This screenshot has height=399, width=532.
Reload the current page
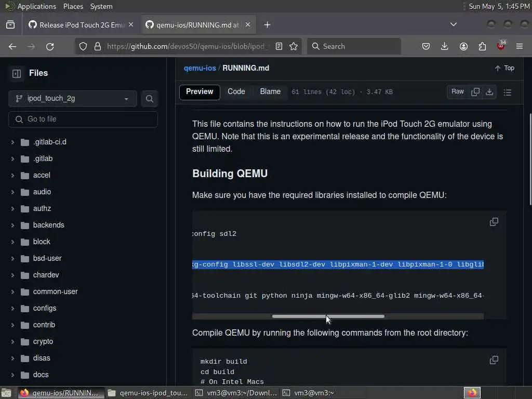pos(50,46)
